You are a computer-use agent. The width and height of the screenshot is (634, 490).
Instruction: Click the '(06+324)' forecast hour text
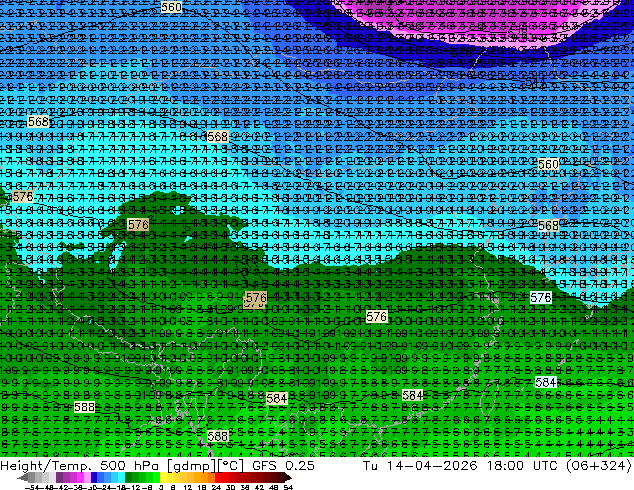pos(598,466)
